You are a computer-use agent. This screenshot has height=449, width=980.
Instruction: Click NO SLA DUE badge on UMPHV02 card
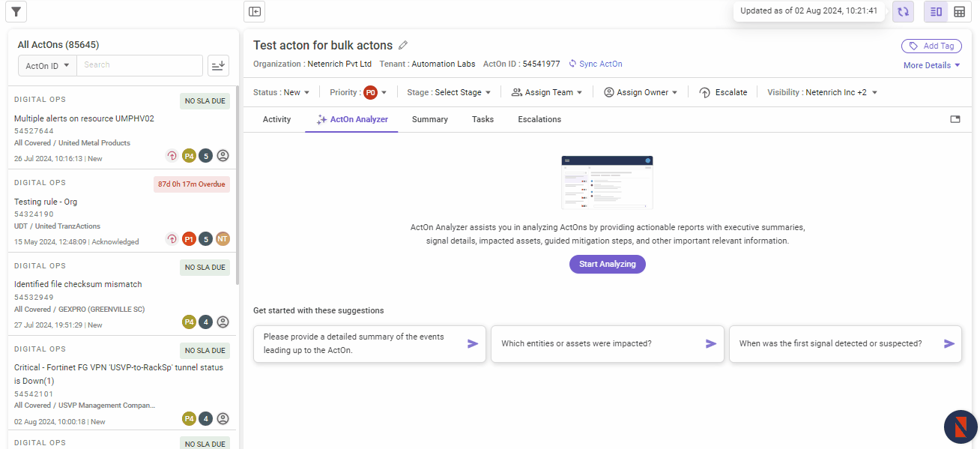pos(205,101)
